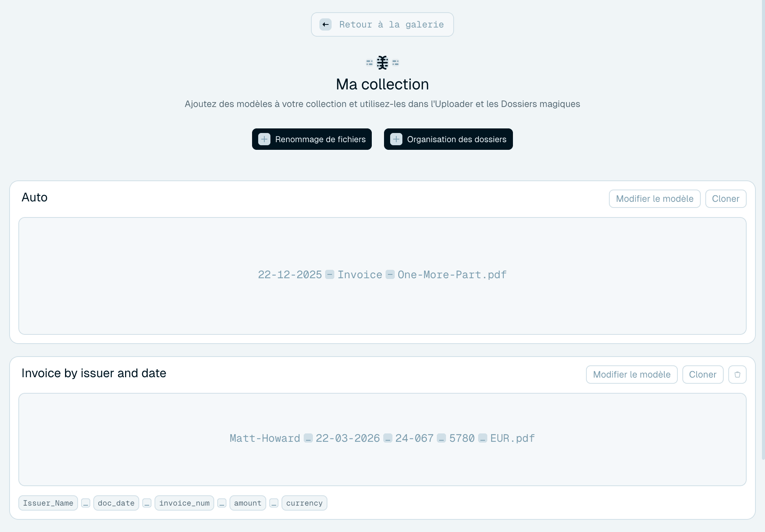Click the underscore separator before EUR.pdf
Viewport: 765px width, 532px height.
[483, 438]
